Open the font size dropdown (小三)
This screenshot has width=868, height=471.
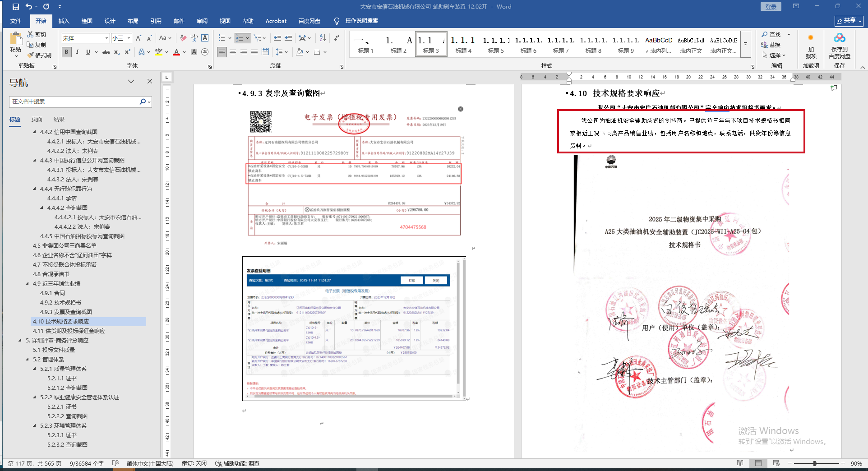pyautogui.click(x=129, y=38)
